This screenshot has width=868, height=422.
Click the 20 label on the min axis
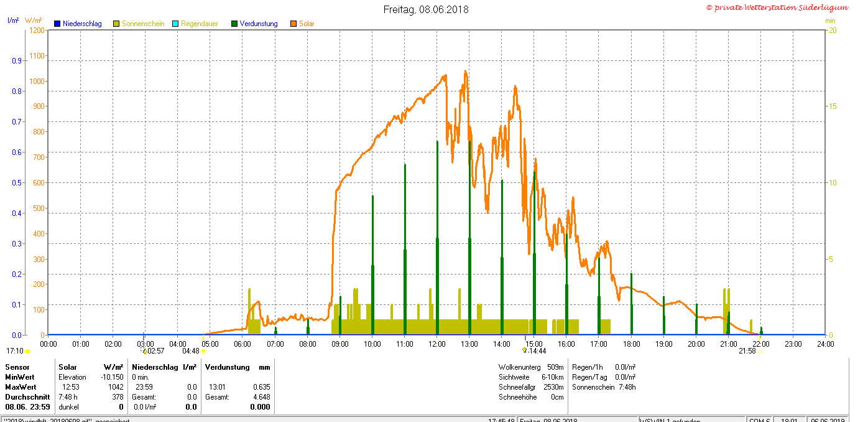[832, 30]
